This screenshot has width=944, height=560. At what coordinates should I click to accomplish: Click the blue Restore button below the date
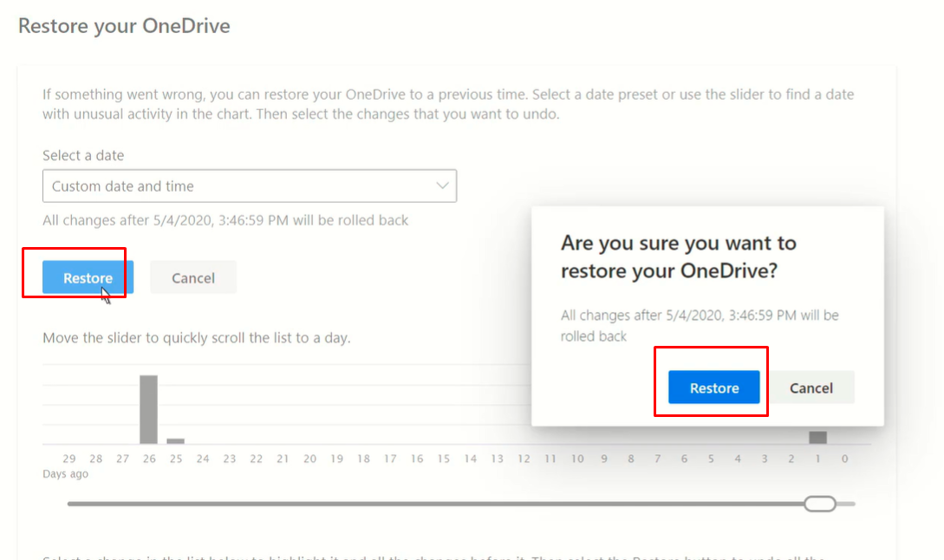point(88,277)
